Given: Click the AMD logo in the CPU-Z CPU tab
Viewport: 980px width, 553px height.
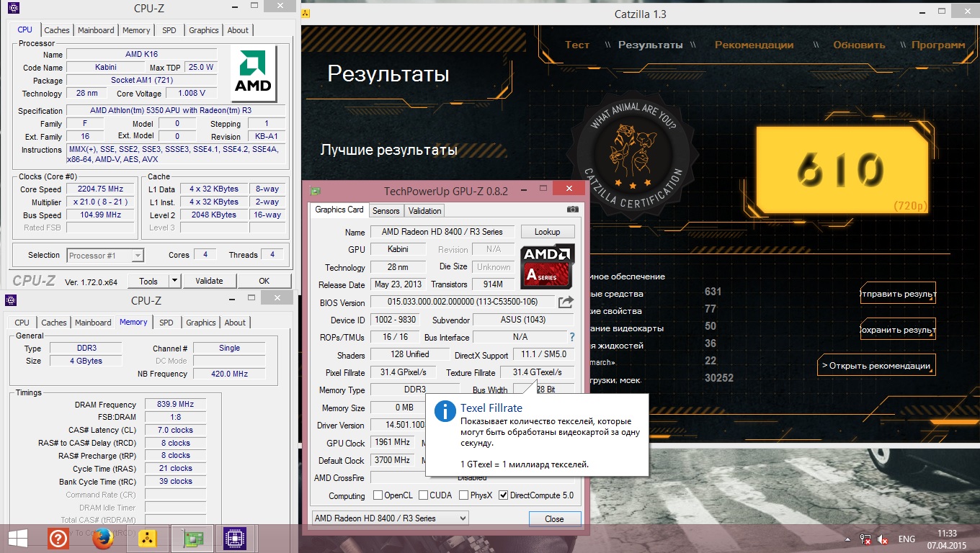Looking at the screenshot, I should click(254, 74).
